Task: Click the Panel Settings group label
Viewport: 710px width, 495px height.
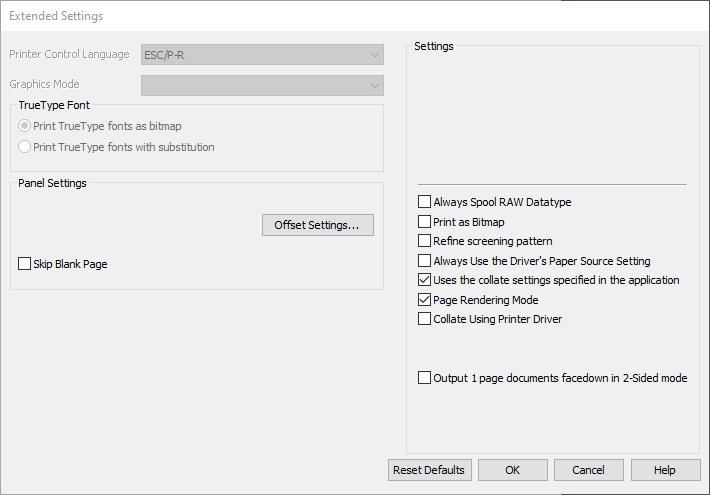Action: click(x=52, y=183)
